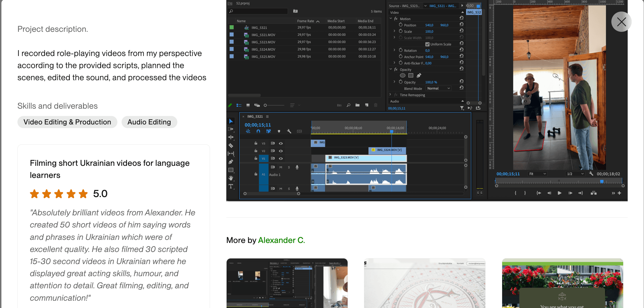
Task: Select the Slip tool
Action: tap(231, 154)
